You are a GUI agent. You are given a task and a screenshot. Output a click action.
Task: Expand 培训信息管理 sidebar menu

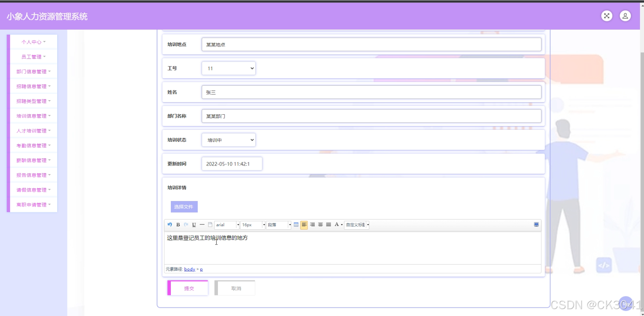(x=33, y=116)
